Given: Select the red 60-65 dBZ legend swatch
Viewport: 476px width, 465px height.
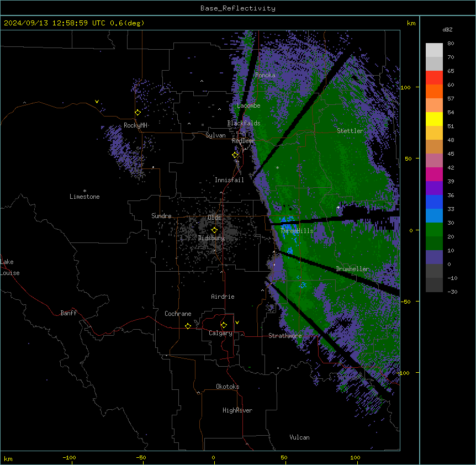Looking at the screenshot, I should pos(434,78).
